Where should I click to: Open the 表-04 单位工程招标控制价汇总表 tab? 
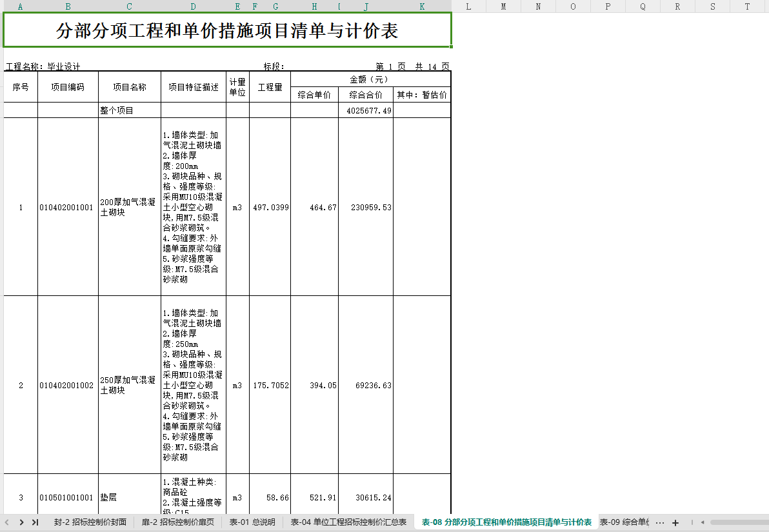pos(349,522)
